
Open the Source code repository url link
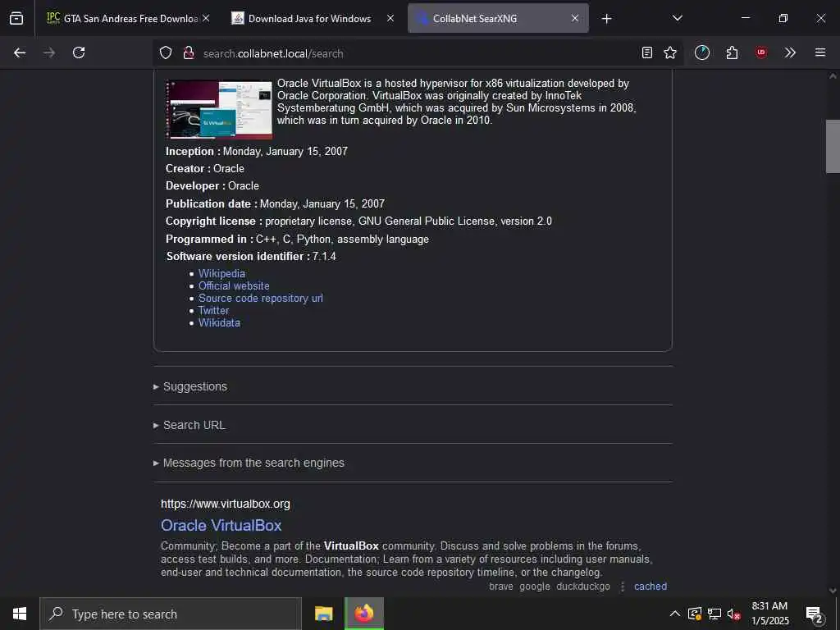click(x=261, y=298)
